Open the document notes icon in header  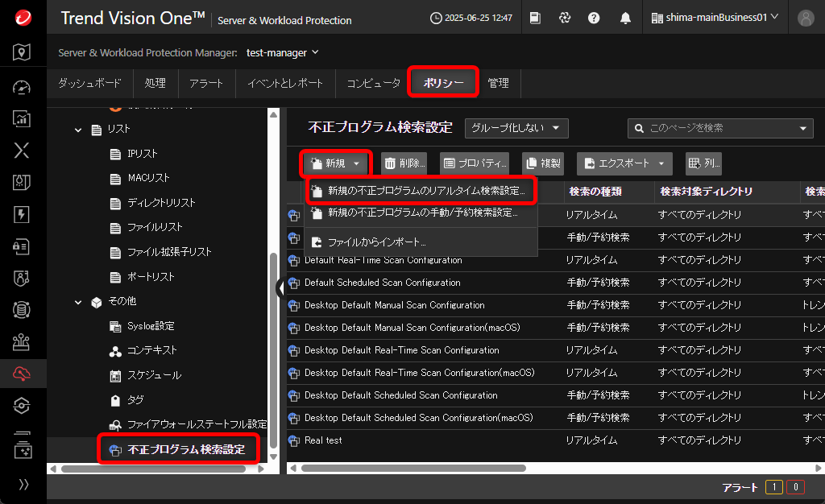click(535, 18)
